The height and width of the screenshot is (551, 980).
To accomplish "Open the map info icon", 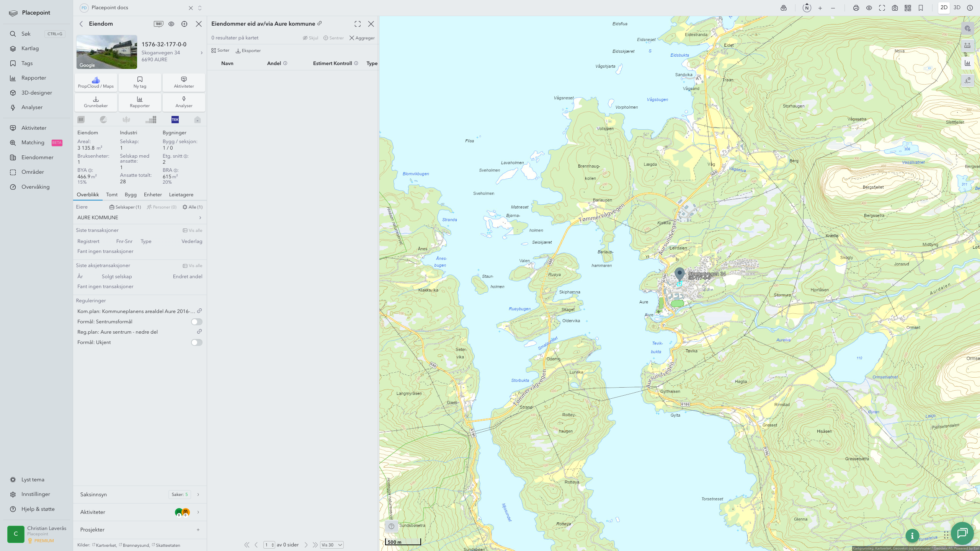I will 970,8.
